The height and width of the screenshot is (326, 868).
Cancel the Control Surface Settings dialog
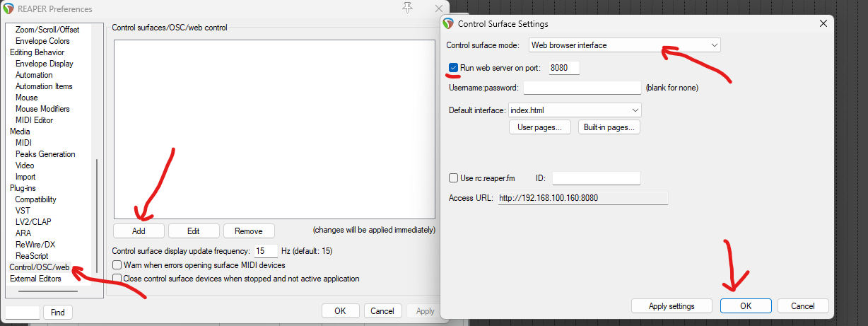point(803,306)
